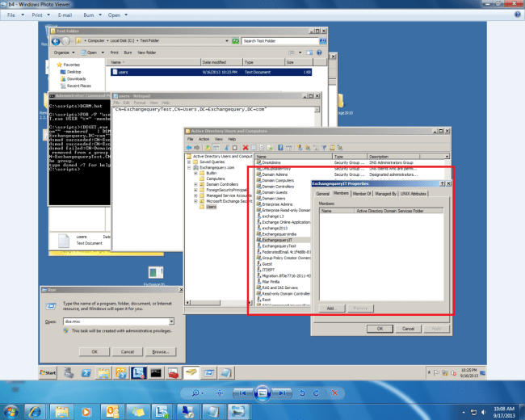Image resolution: width=525 pixels, height=420 pixels.
Task: Rotate the photo counterclockwise
Action: (302, 392)
